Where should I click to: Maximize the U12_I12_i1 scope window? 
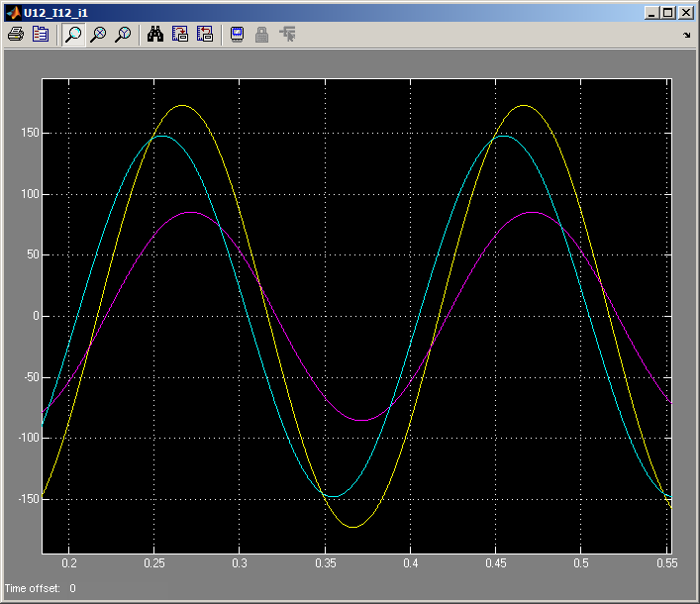click(x=668, y=13)
